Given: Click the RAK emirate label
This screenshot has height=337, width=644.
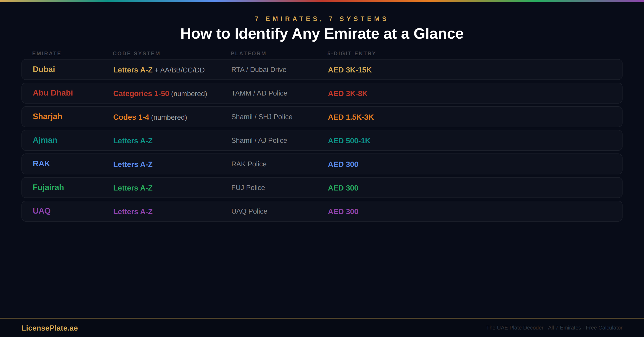Looking at the screenshot, I should [41, 164].
